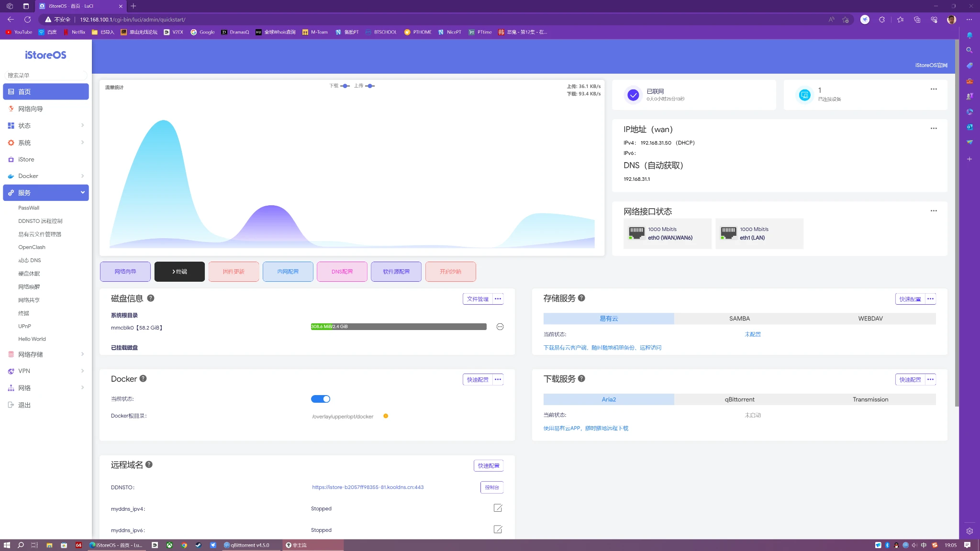Collapse the 服务 sidebar menu

pos(46,193)
